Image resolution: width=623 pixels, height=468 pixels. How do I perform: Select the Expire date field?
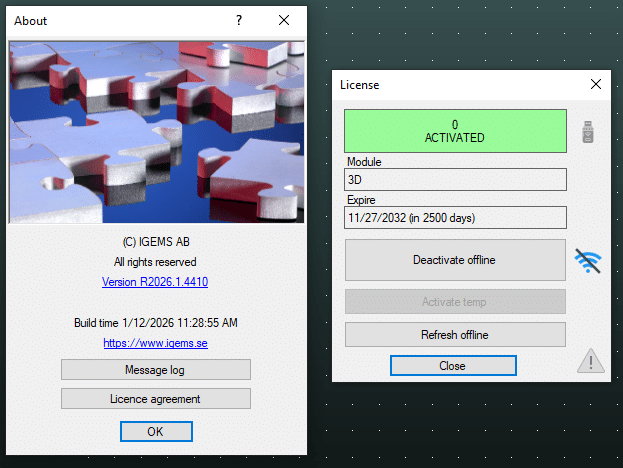coord(455,218)
